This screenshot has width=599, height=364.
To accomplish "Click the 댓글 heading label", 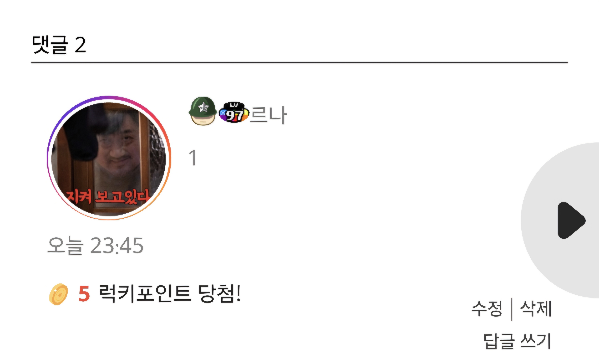I will 50,45.
